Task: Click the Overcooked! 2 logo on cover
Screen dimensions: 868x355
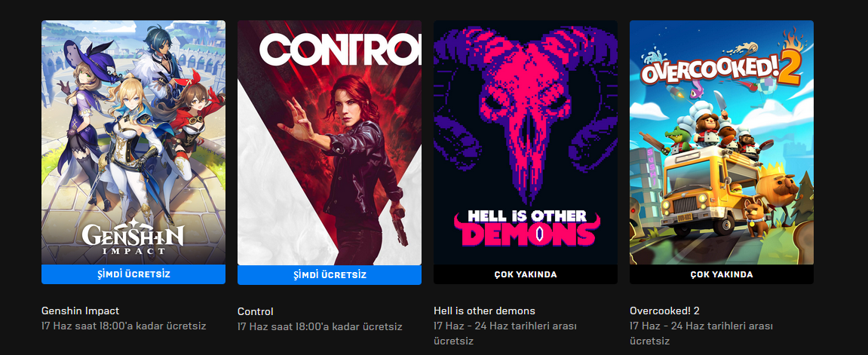Action: pos(721,68)
